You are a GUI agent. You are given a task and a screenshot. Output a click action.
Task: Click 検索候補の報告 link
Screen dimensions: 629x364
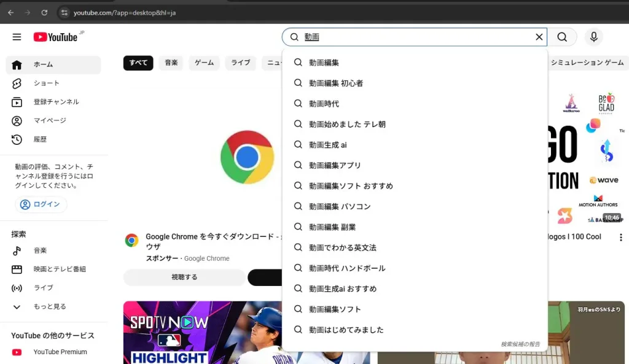coord(520,344)
